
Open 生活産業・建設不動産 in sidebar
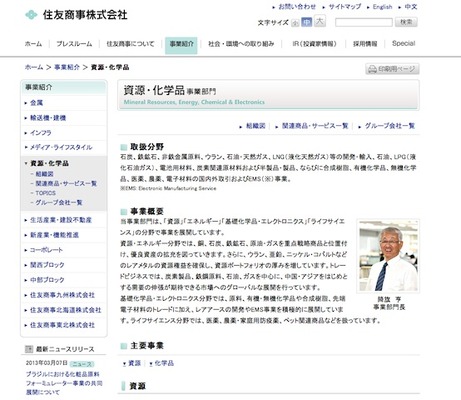coord(61,220)
